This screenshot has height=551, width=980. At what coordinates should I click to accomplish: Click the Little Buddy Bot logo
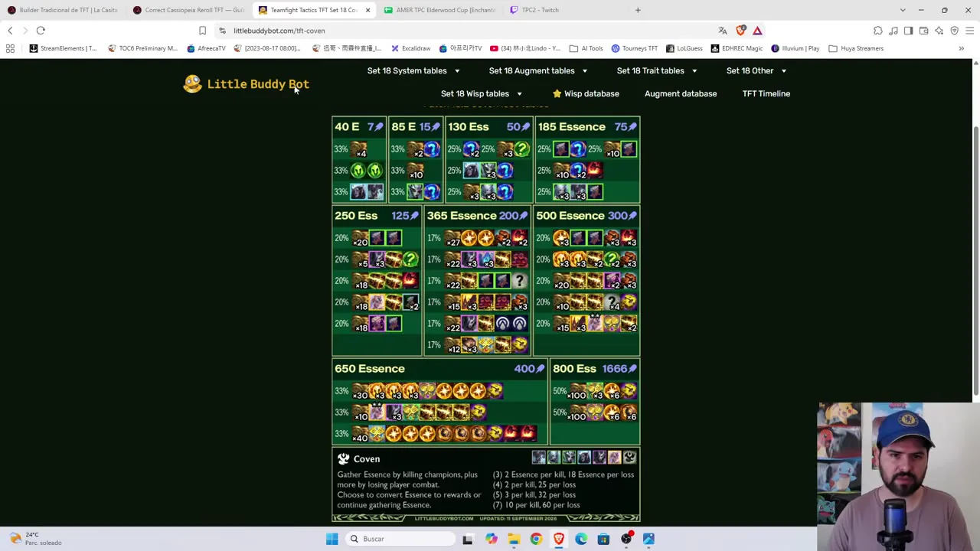(247, 84)
